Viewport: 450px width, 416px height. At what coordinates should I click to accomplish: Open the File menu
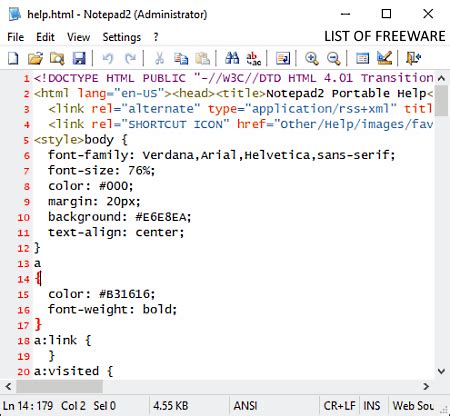16,37
